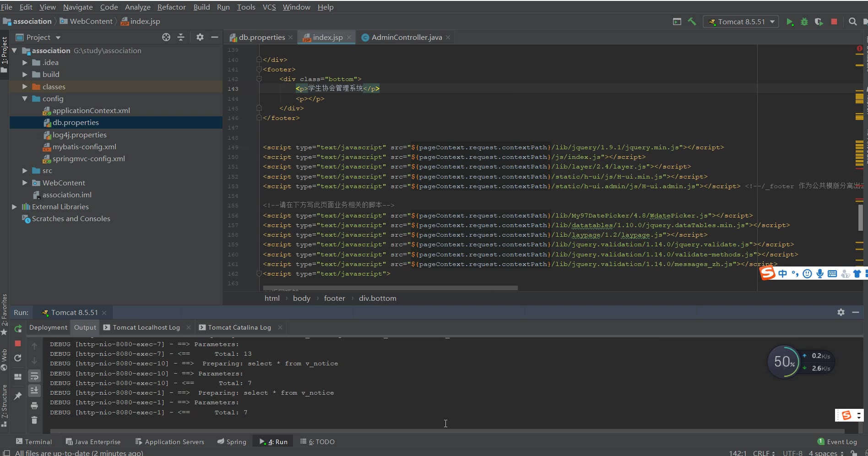This screenshot has width=868, height=456.
Task: Run with coverage using the shield icon
Action: (x=819, y=22)
